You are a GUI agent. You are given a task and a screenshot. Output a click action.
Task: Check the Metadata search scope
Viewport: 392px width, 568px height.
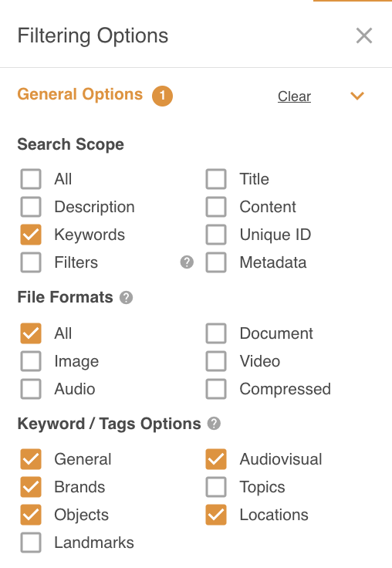216,262
